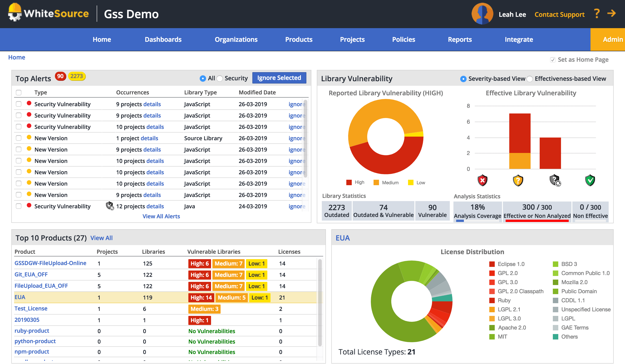Click the green check shield icon
This screenshot has height=364, width=625.
pyautogui.click(x=590, y=180)
